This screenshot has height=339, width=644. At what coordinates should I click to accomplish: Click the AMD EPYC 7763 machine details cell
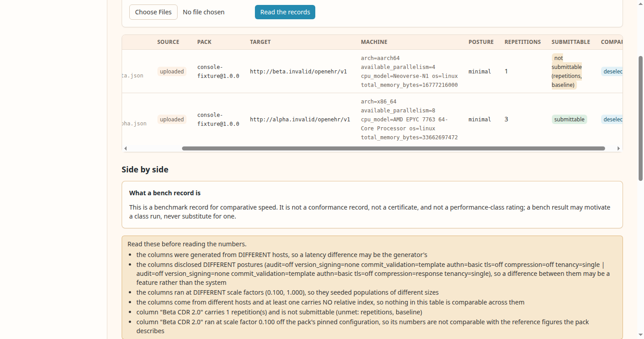(409, 120)
